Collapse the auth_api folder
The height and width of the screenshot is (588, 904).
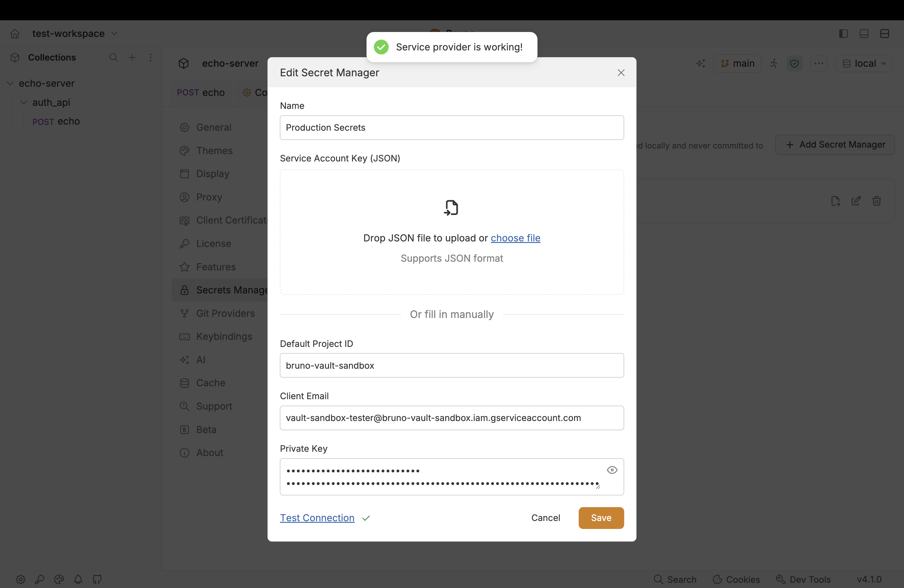(24, 102)
